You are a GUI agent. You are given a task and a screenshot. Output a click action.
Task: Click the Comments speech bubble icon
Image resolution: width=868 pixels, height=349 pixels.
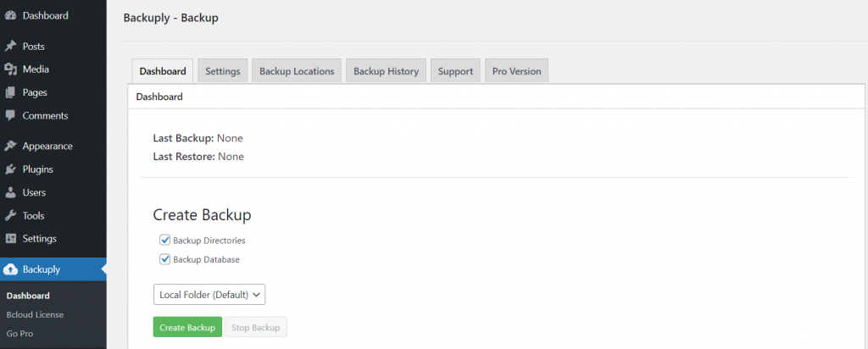click(10, 116)
